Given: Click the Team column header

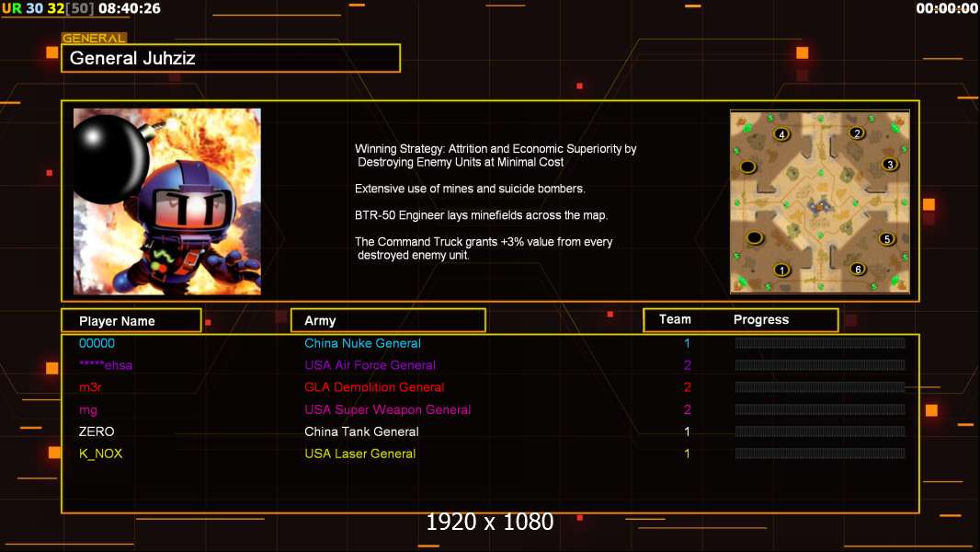Looking at the screenshot, I should (x=675, y=319).
